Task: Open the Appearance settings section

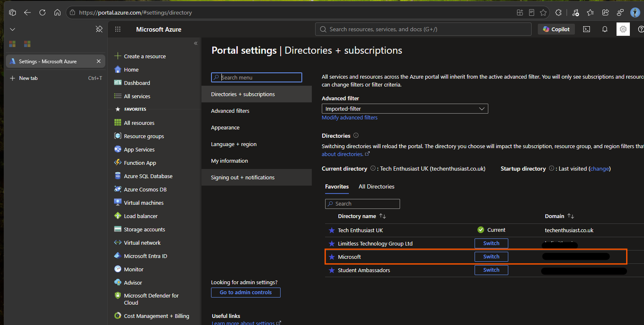Action: point(256,127)
